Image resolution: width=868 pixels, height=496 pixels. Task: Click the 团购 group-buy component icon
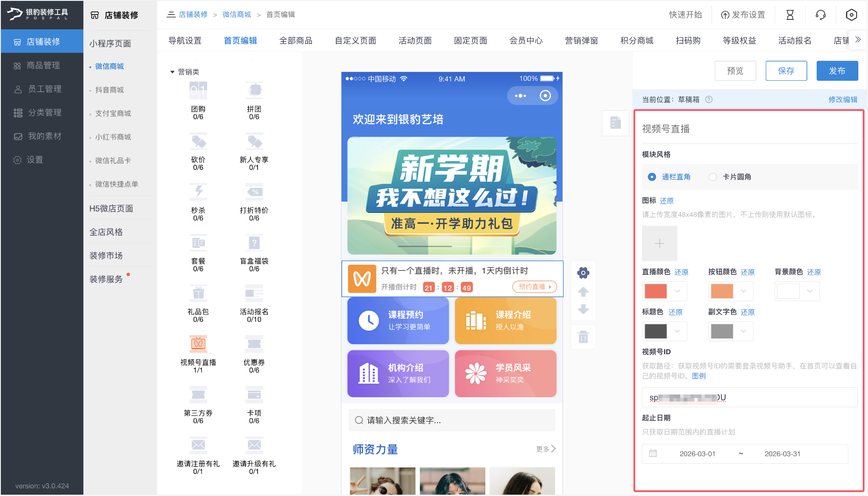pyautogui.click(x=198, y=91)
